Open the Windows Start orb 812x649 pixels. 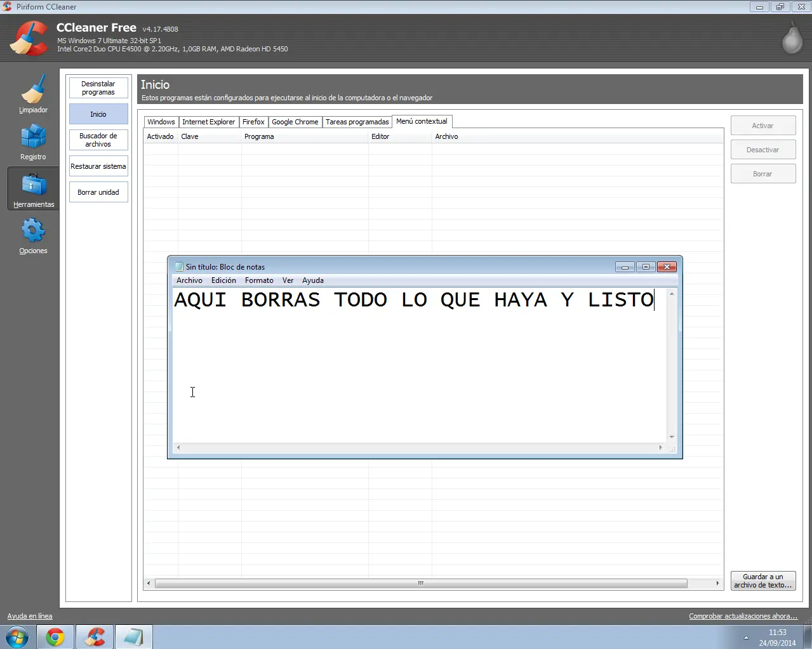(x=17, y=637)
